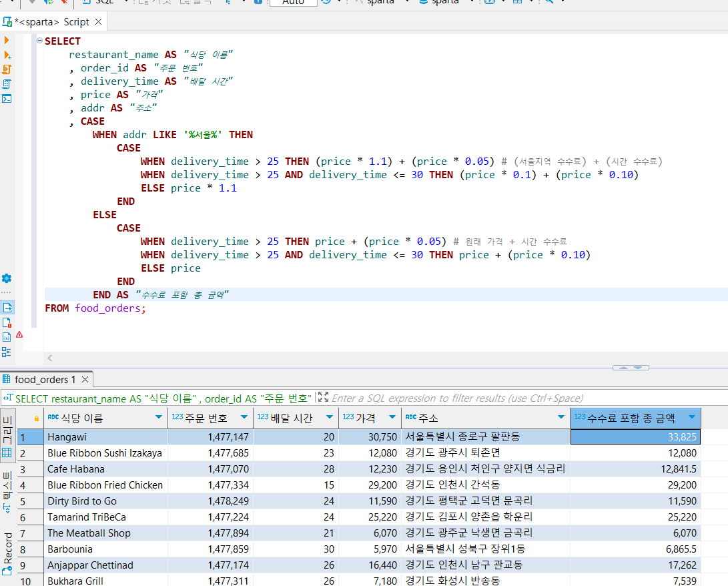
Task: Click the down arrow of the panel divider
Action: click(638, 367)
